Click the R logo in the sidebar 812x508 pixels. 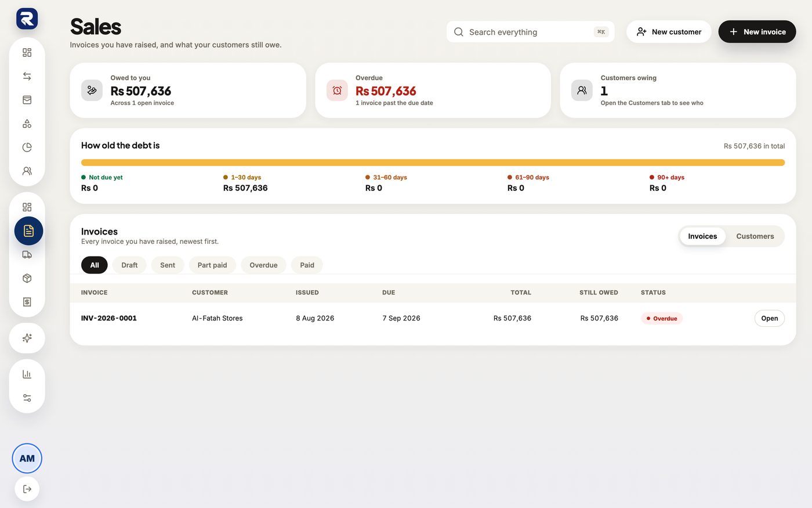27,19
